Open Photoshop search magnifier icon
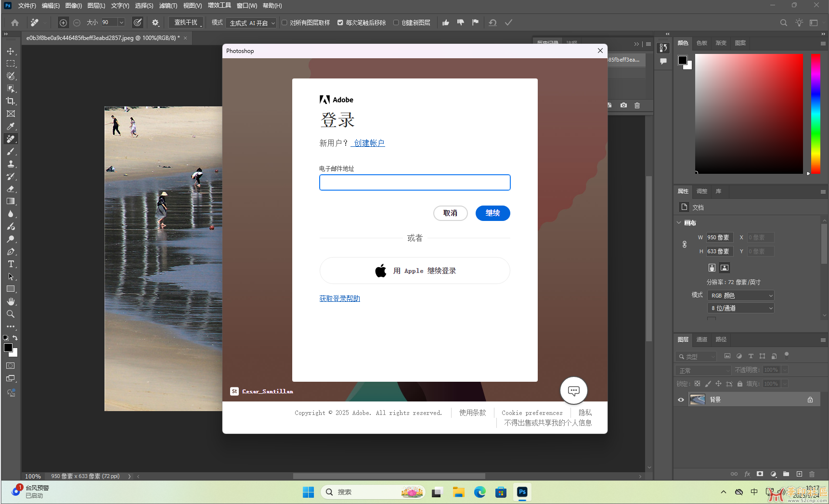 784,23
